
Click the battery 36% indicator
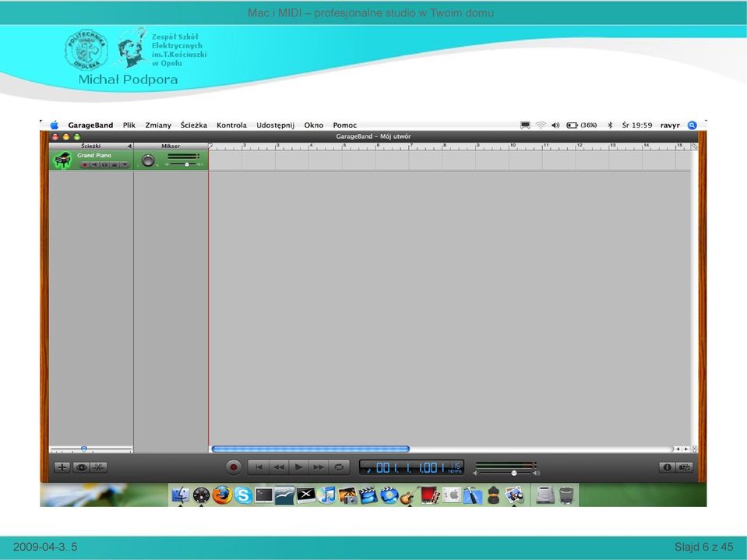(x=581, y=125)
